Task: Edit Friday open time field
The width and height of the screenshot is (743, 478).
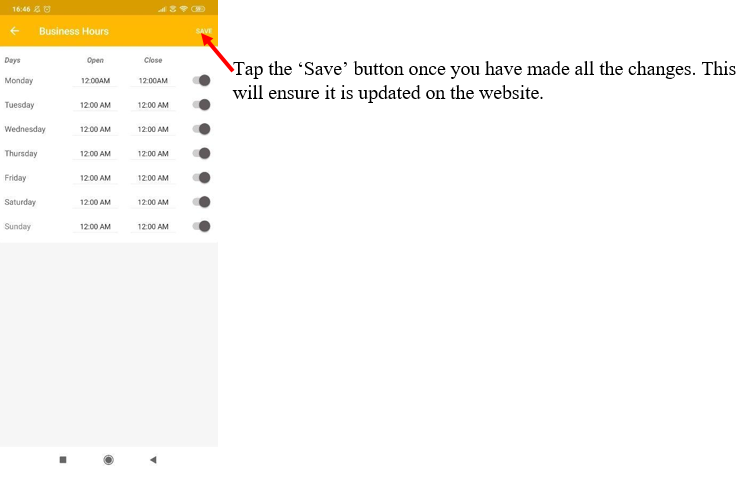Action: (95, 178)
